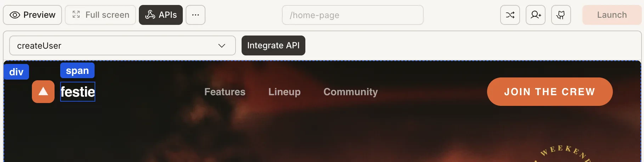The width and height of the screenshot is (644, 162).
Task: Select the span element tag label
Action: click(x=77, y=70)
